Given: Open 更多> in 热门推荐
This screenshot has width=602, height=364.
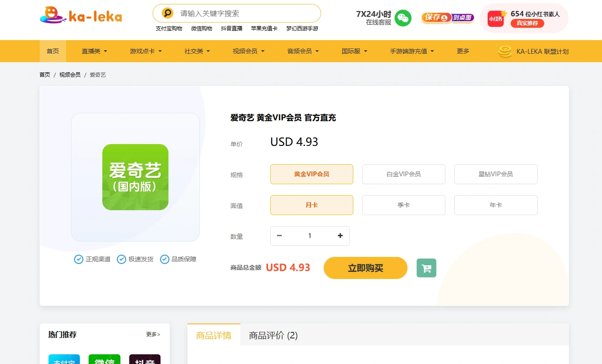Looking at the screenshot, I should (x=153, y=334).
